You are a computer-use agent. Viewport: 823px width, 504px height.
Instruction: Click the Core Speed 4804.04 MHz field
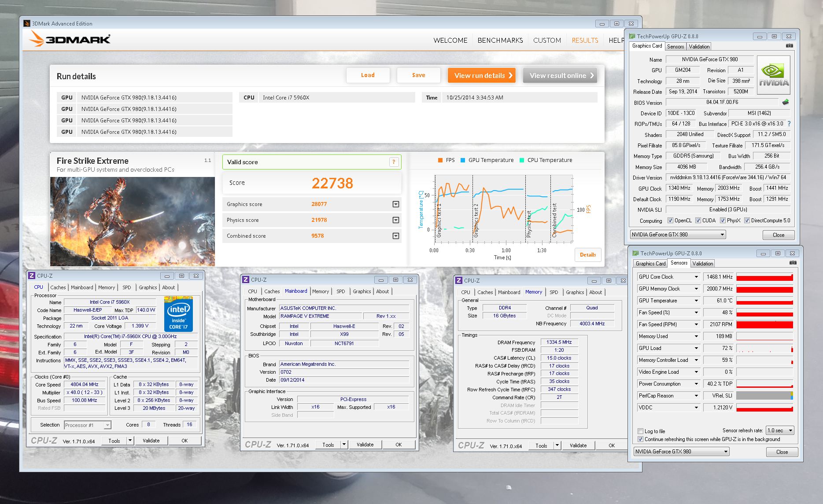(x=85, y=384)
